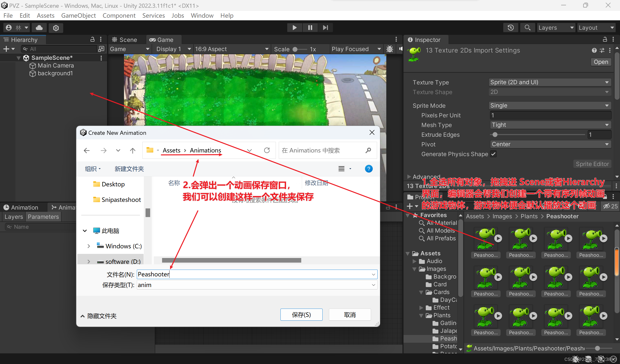
Task: Open Unity cloud services icon
Action: [39, 28]
